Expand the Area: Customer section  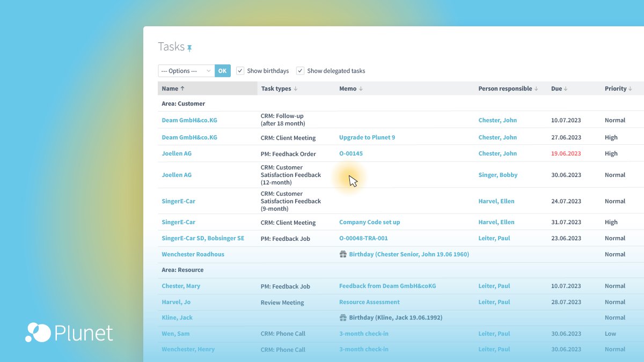click(183, 103)
